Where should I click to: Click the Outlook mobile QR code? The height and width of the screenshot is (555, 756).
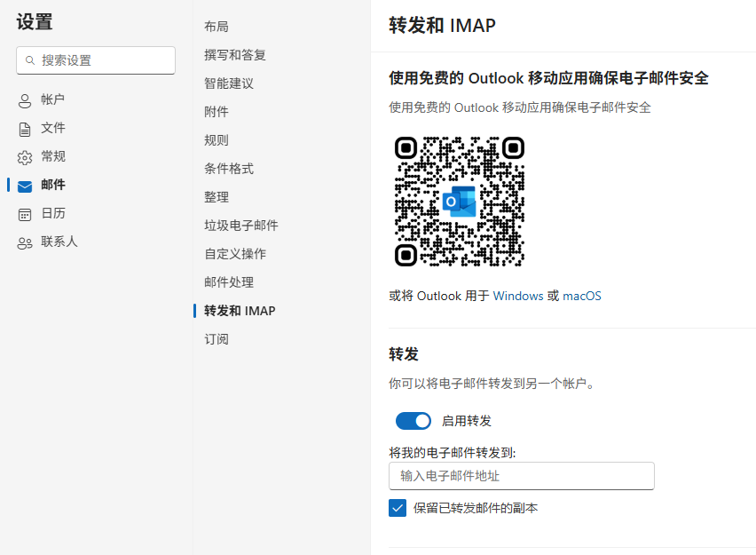pyautogui.click(x=460, y=202)
